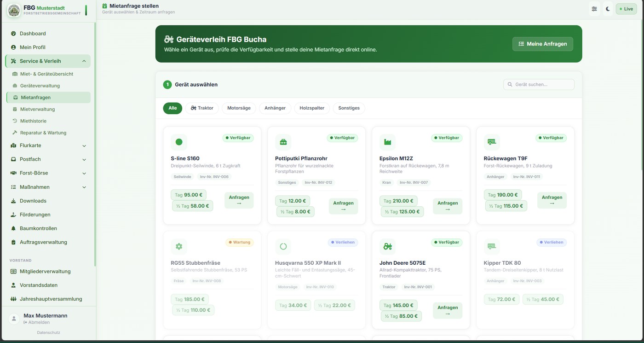Click the John Deere 5075E tractor icon
644x343 pixels.
pyautogui.click(x=388, y=246)
